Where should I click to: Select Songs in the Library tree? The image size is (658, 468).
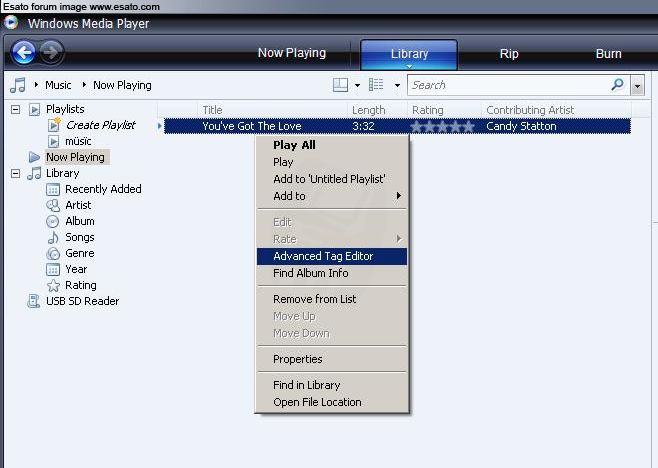click(x=80, y=238)
